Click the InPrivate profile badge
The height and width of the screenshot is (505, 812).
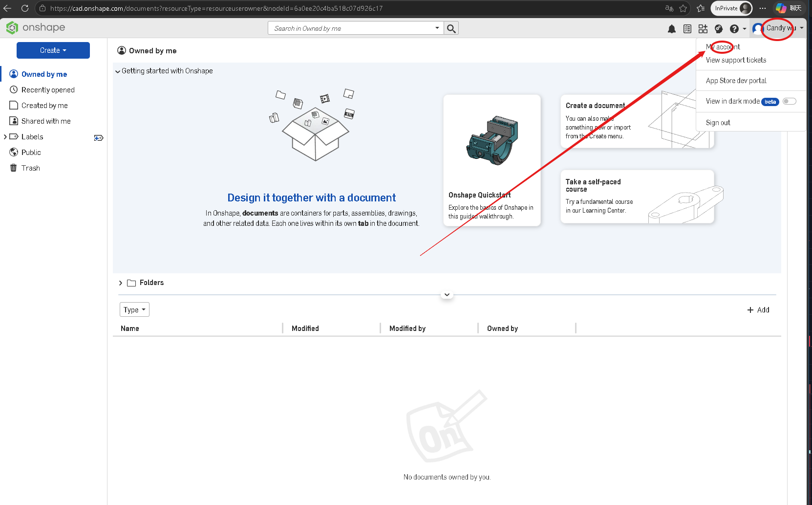731,8
